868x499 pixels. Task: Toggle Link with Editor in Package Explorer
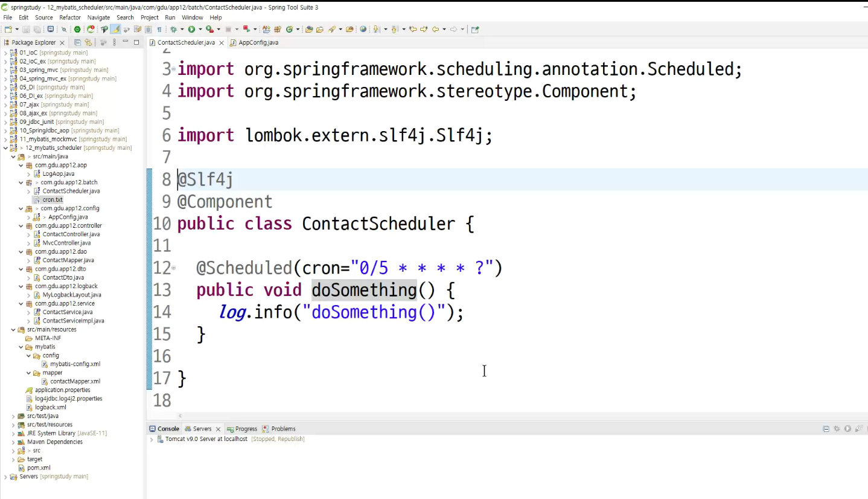(x=88, y=42)
